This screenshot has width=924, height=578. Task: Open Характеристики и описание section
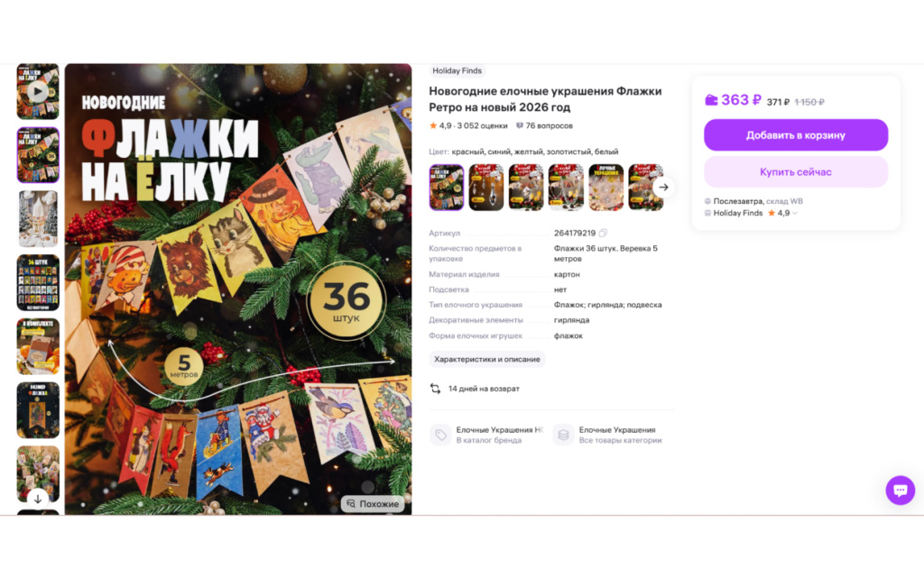point(486,359)
